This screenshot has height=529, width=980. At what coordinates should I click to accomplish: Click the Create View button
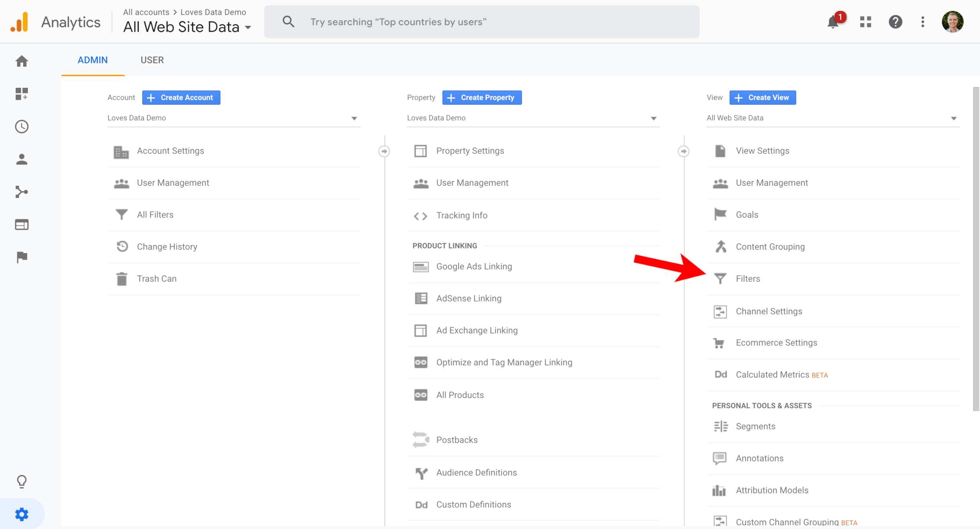762,97
